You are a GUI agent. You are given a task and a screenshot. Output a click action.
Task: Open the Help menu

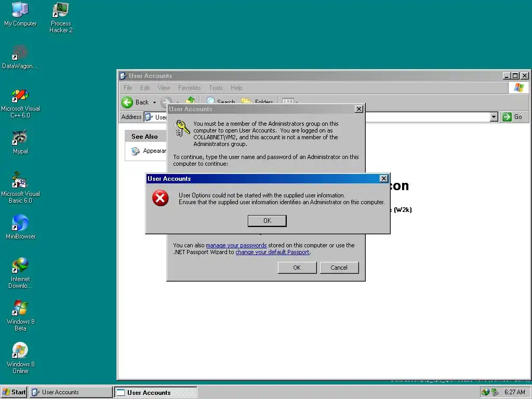tap(236, 88)
